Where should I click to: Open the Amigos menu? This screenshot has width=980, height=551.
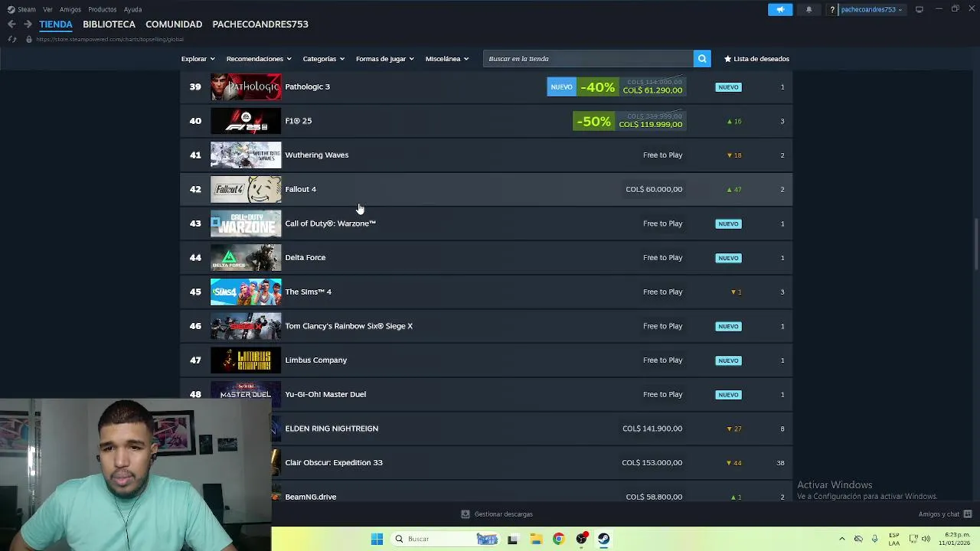[70, 9]
